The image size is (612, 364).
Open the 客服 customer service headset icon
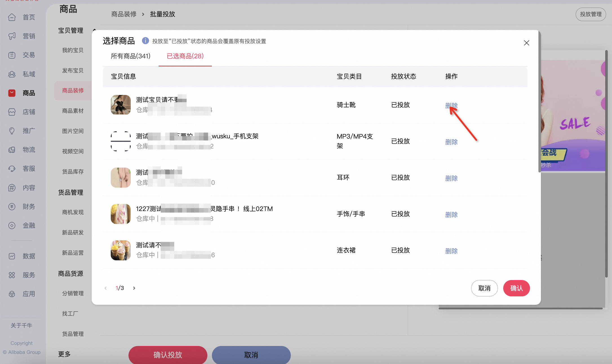click(x=12, y=168)
